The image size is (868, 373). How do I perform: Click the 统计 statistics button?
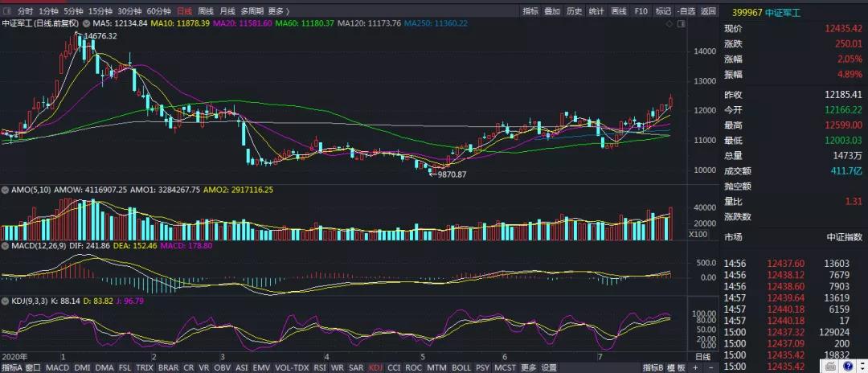596,11
